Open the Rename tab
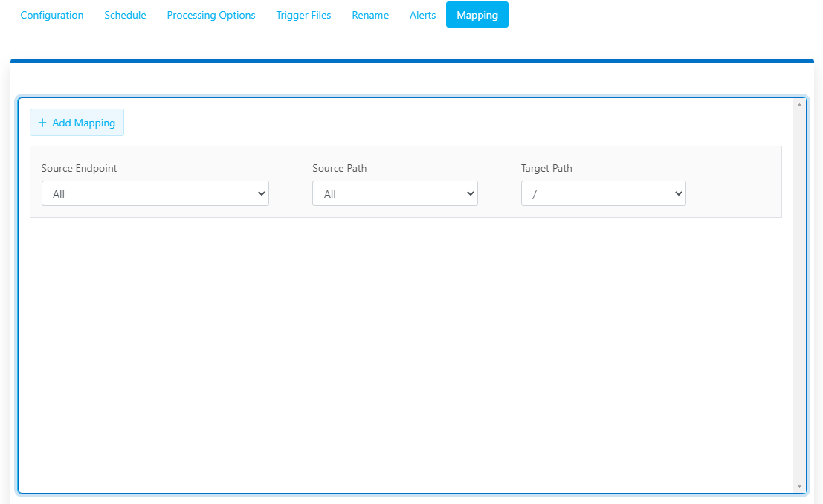 pos(370,15)
